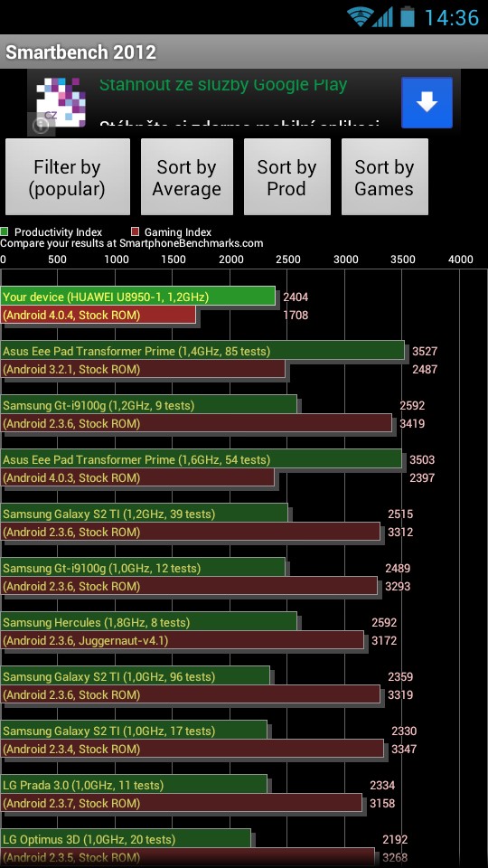
Task: Tap the blue download arrow in the ad
Action: pyautogui.click(x=427, y=102)
